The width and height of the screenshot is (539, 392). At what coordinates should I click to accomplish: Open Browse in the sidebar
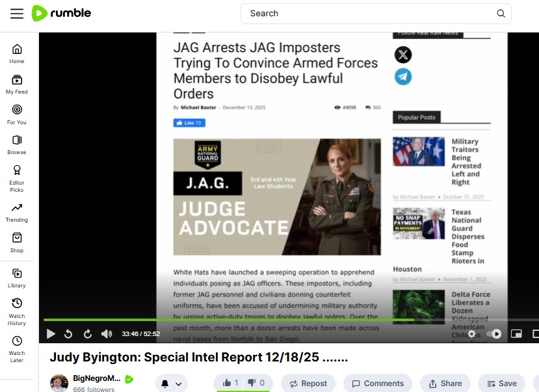(16, 145)
